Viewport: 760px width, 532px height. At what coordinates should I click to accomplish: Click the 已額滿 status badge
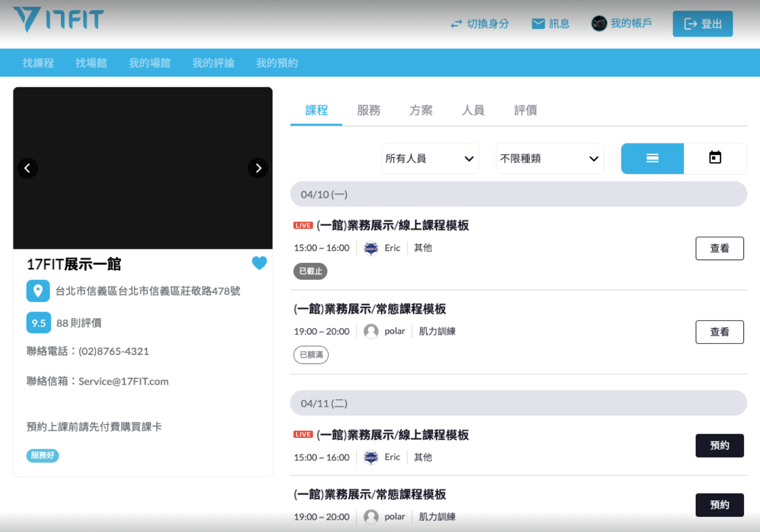pyautogui.click(x=311, y=355)
